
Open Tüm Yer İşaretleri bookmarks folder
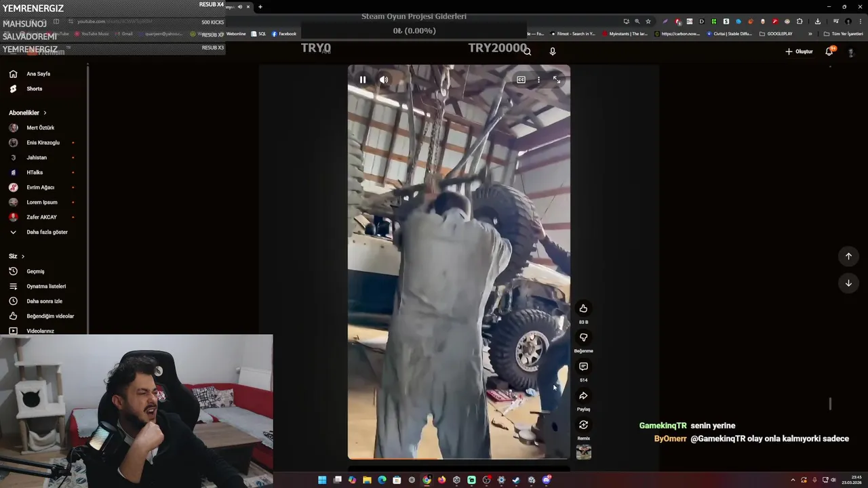click(844, 33)
